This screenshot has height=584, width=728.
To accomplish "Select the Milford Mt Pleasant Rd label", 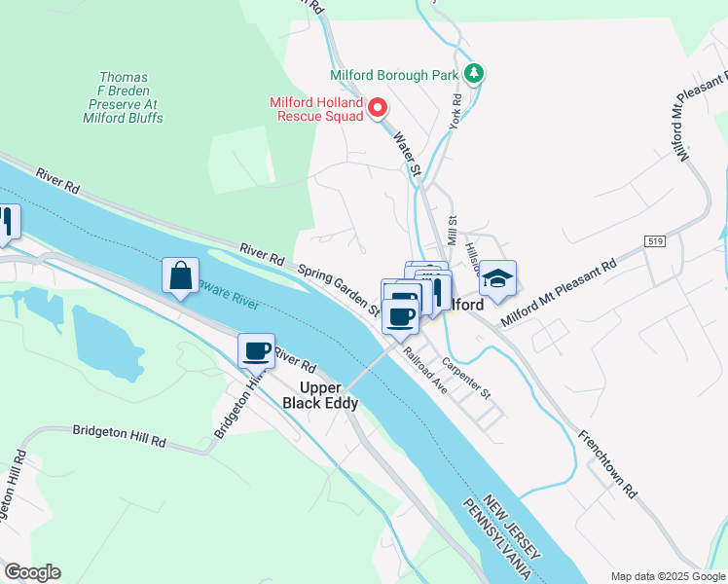I will (x=559, y=292).
